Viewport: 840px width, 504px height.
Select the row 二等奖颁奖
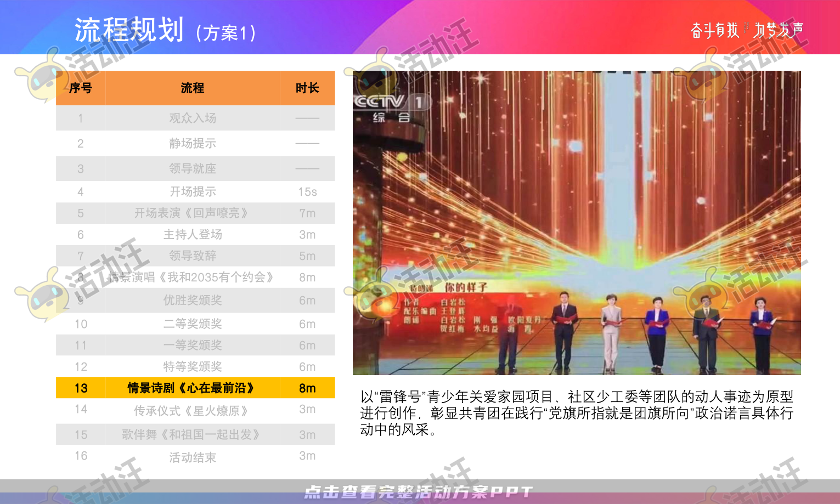[195, 324]
